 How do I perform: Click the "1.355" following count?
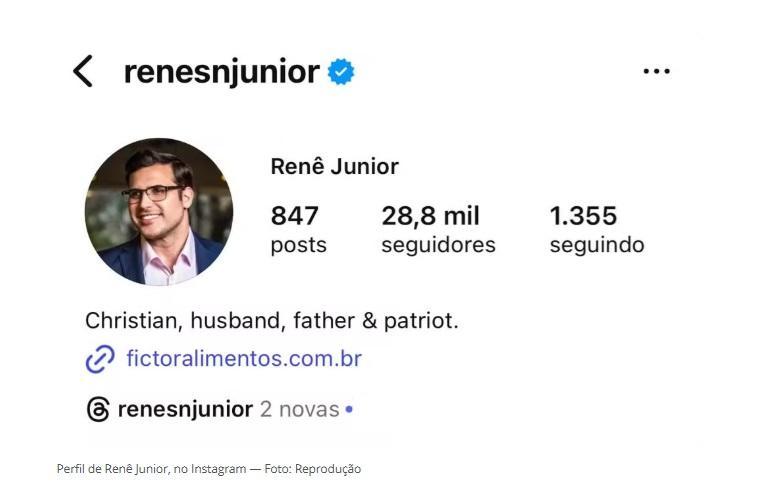583,216
